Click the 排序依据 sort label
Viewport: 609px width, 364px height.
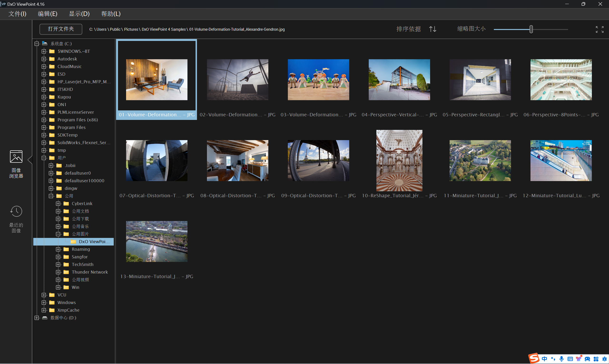click(x=408, y=29)
